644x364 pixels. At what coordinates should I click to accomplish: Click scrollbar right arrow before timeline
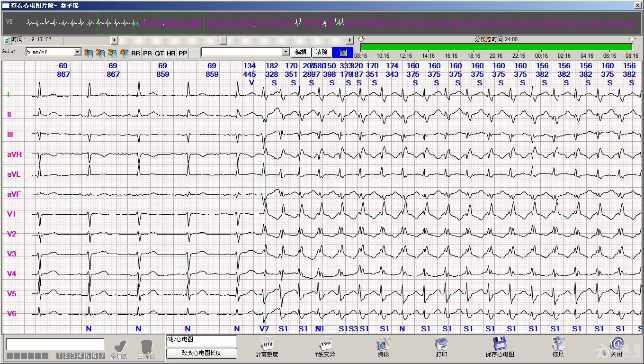click(350, 40)
